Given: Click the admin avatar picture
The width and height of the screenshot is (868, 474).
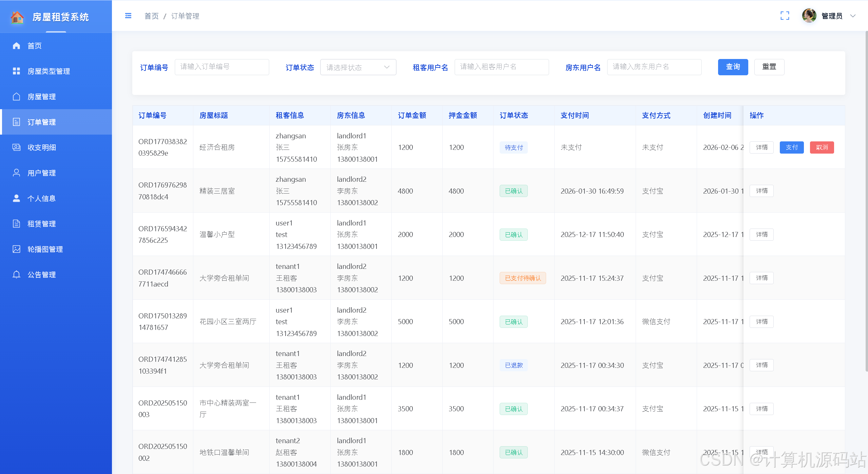Looking at the screenshot, I should click(x=809, y=16).
